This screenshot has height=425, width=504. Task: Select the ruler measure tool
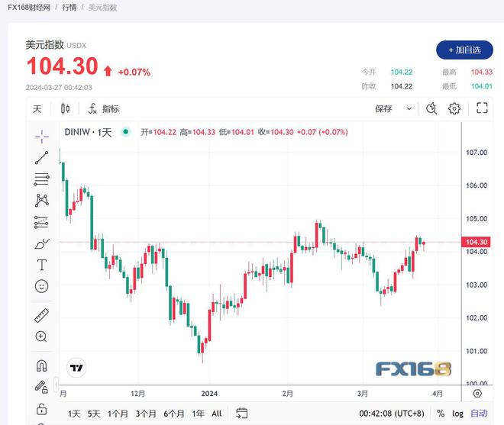coord(41,314)
